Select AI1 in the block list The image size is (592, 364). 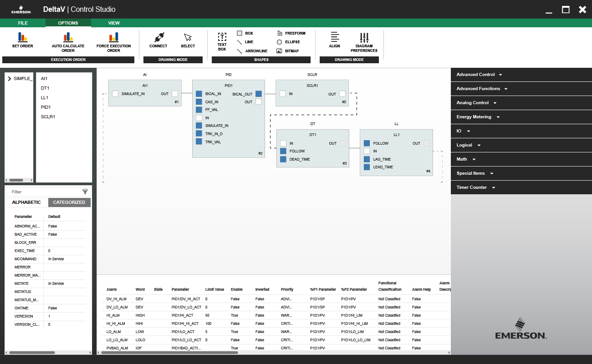click(x=44, y=79)
